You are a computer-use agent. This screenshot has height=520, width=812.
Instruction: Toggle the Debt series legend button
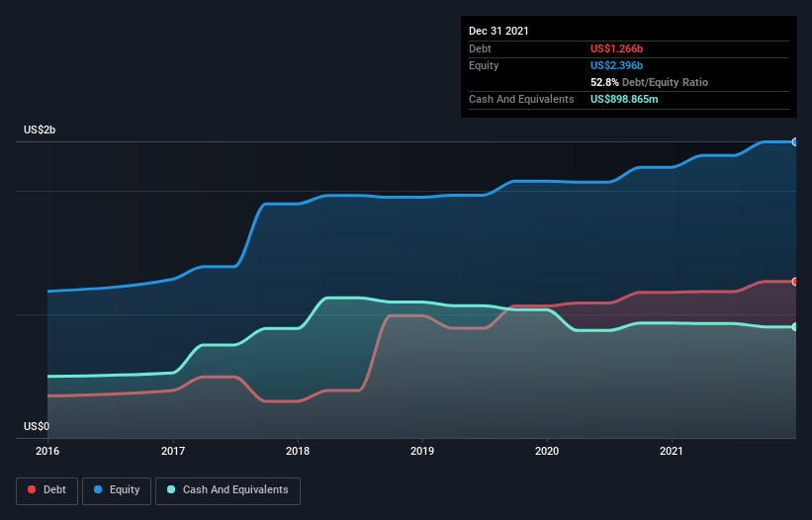point(47,490)
